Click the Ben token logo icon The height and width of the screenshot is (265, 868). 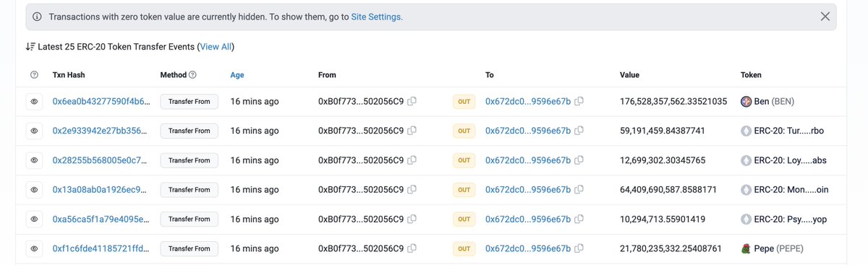click(x=746, y=102)
